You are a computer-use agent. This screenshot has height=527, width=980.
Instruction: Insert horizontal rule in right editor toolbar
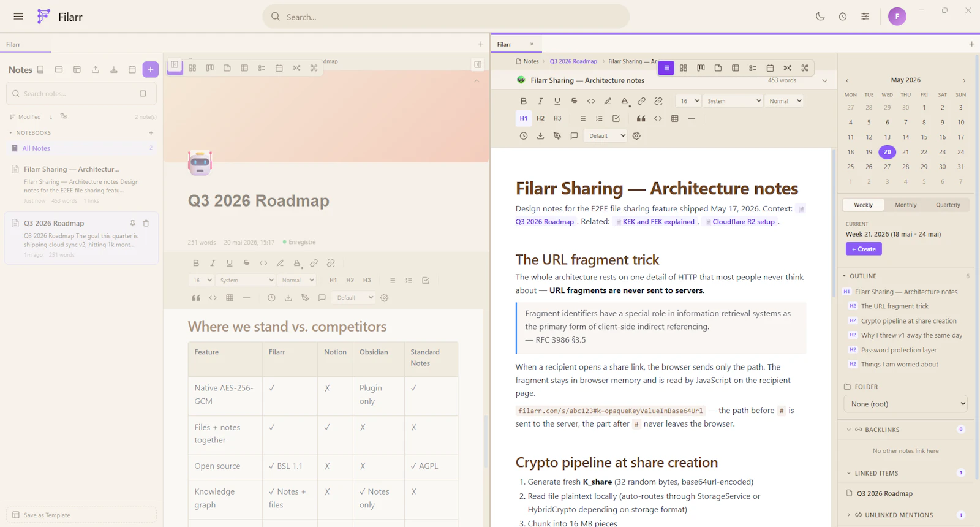(692, 118)
